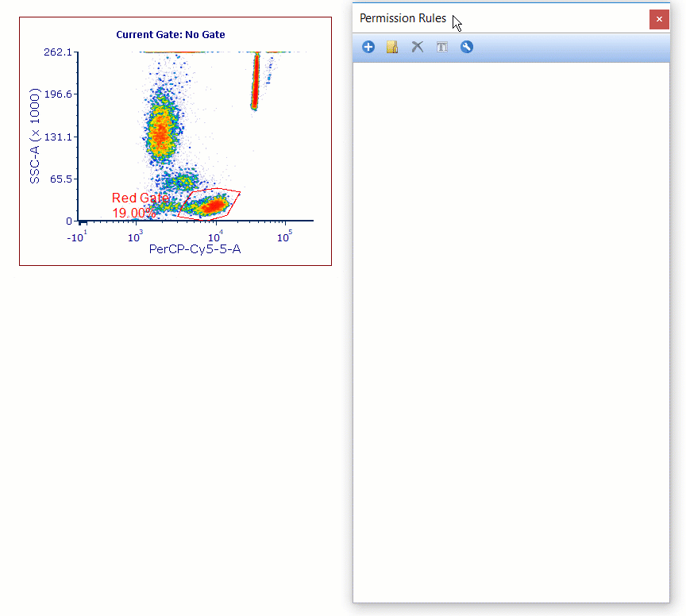This screenshot has height=616, width=686.
Task: Click the tall narrow red cluster at top right
Action: [256, 83]
